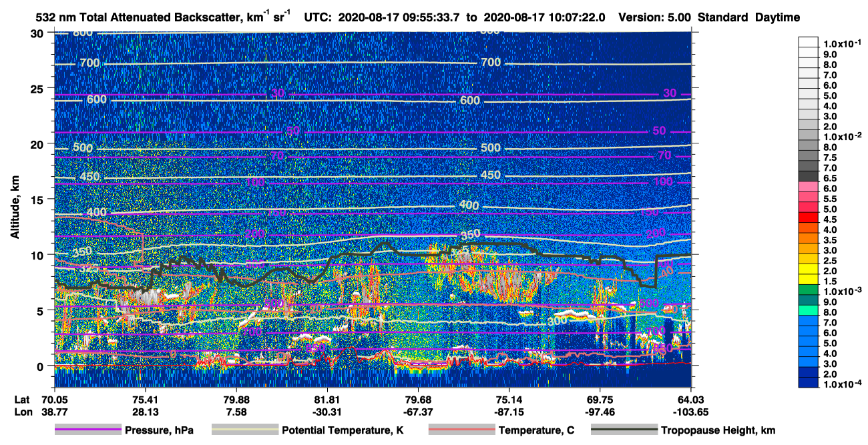
Task: Click the Pressure, hPa legend label
Action: (159, 430)
